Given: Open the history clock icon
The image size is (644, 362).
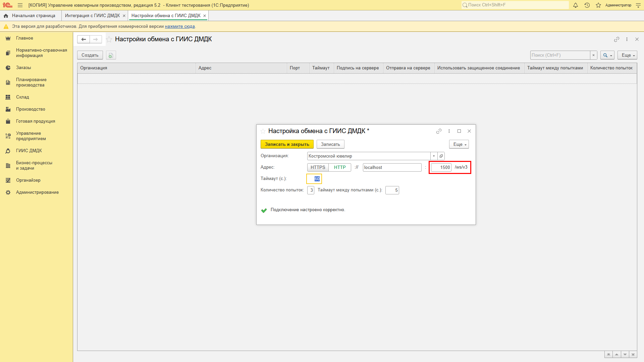Looking at the screenshot, I should [587, 5].
